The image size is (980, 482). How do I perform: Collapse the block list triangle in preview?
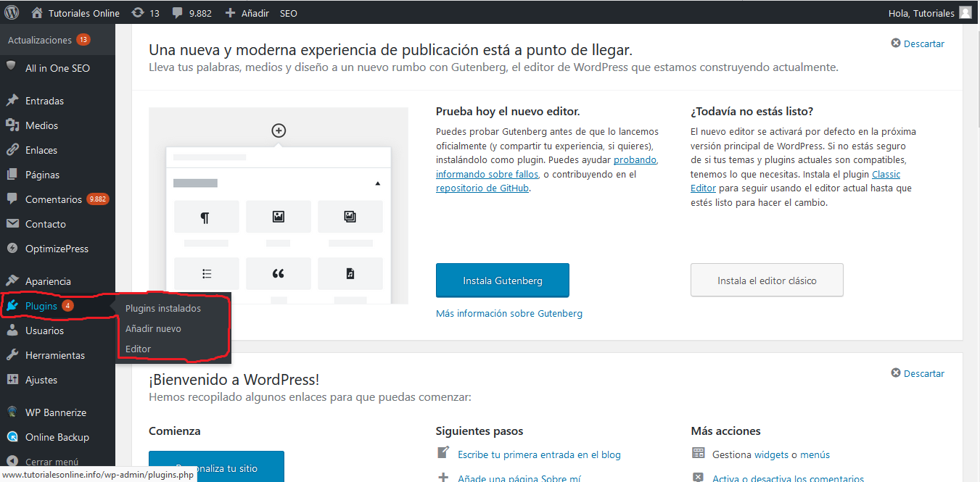378,184
